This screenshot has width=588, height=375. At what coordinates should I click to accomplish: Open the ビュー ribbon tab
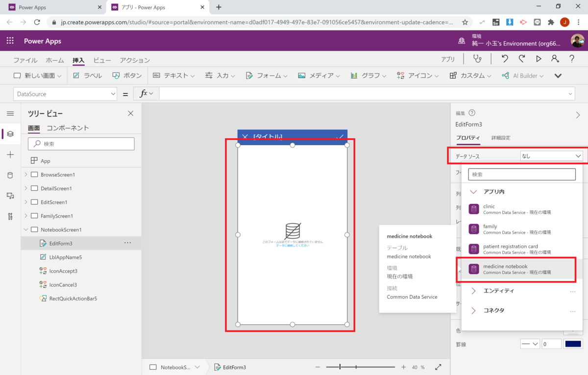coord(102,60)
